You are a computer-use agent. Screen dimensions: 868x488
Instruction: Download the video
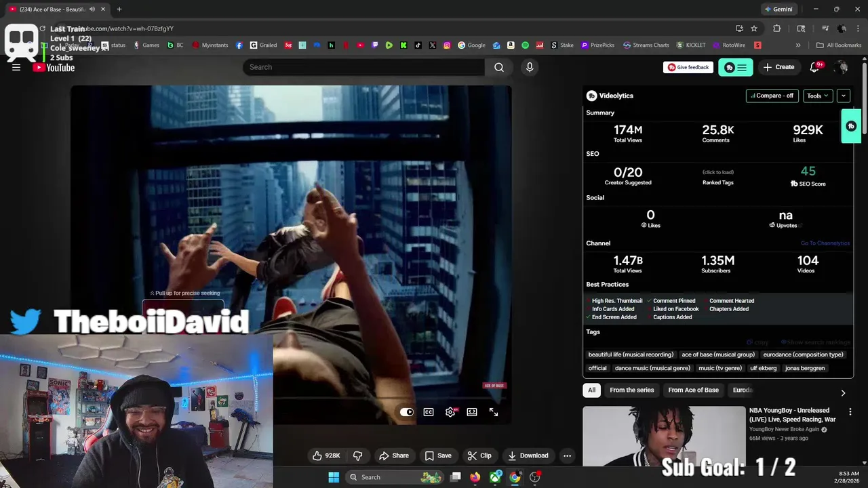(x=528, y=455)
